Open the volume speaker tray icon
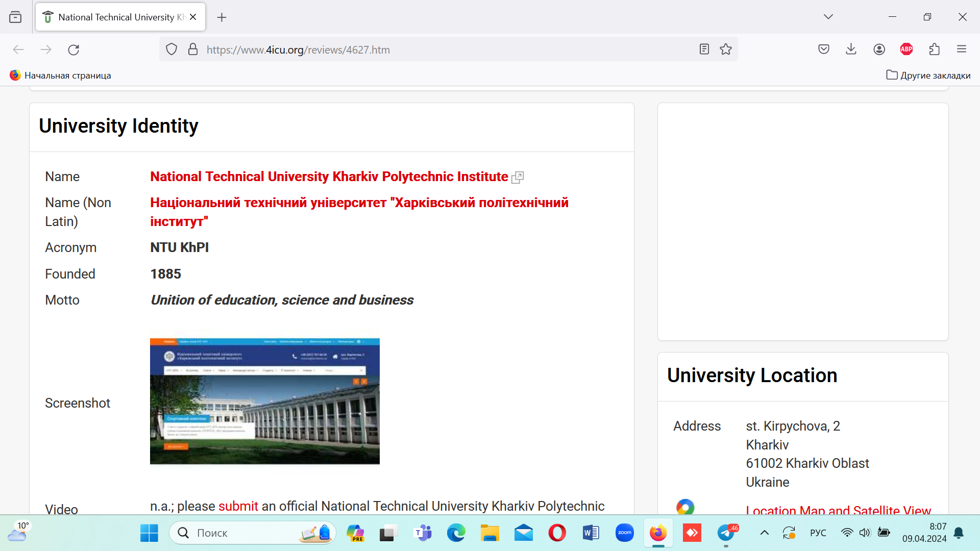This screenshot has height=551, width=980. 865,533
